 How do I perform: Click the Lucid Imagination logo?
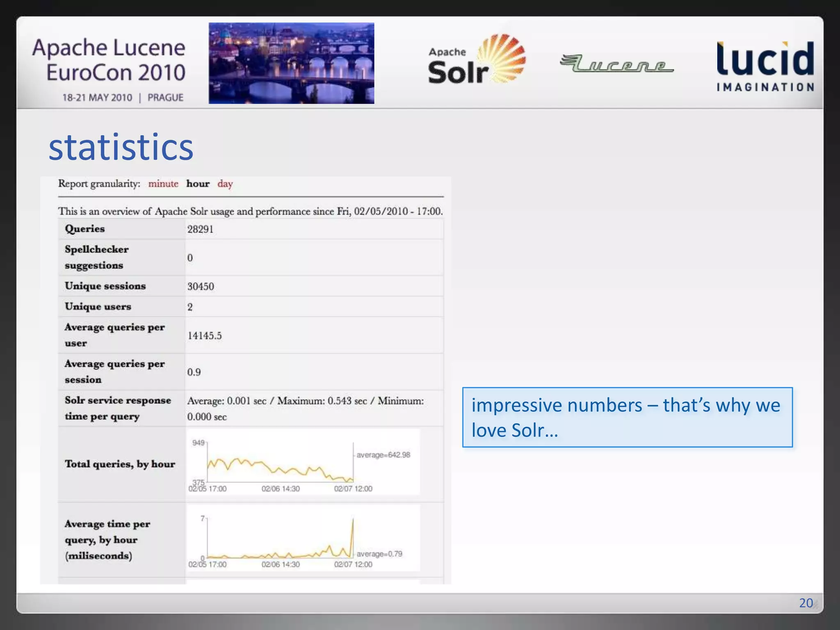[x=765, y=66]
